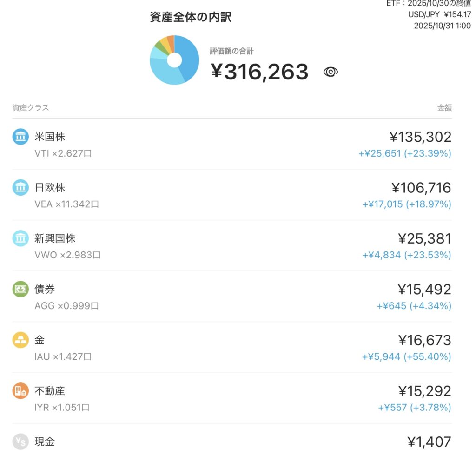The width and height of the screenshot is (476, 455).
Task: Click the 金額 column header
Action: tap(444, 108)
